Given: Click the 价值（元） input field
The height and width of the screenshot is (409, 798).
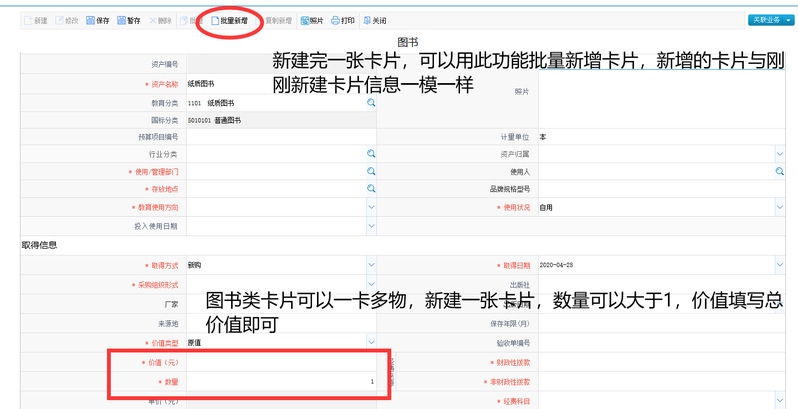Looking at the screenshot, I should click(280, 362).
